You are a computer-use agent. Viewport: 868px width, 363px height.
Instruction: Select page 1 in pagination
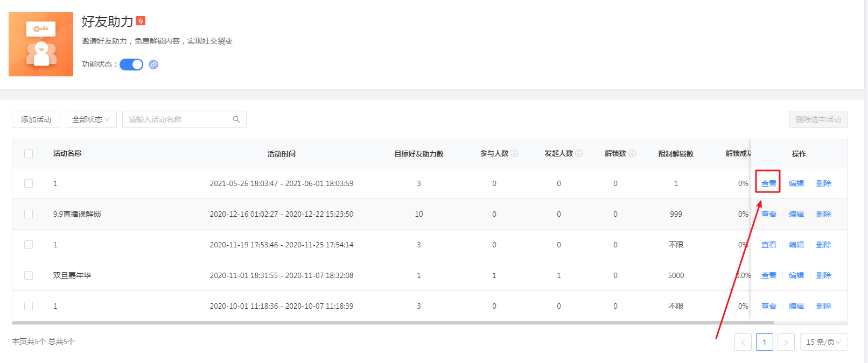(765, 342)
